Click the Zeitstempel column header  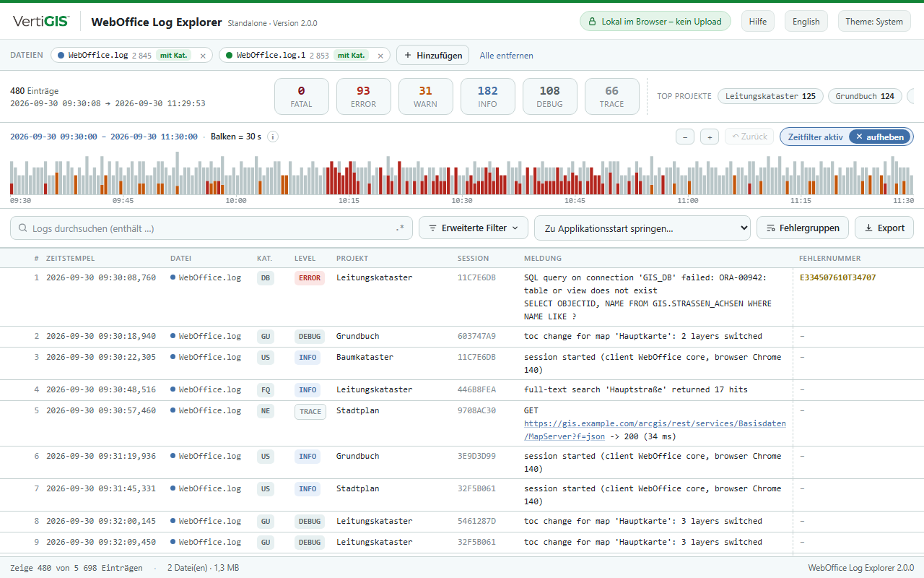click(x=71, y=258)
